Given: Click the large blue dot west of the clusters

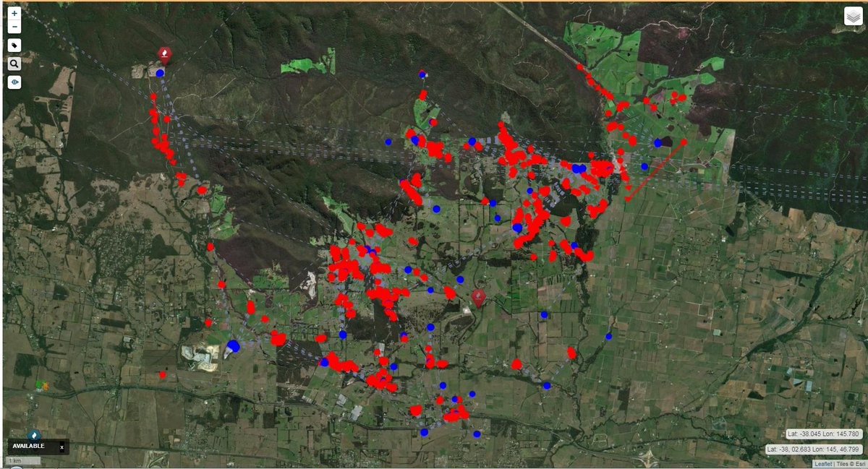Looking at the screenshot, I should coord(233,346).
